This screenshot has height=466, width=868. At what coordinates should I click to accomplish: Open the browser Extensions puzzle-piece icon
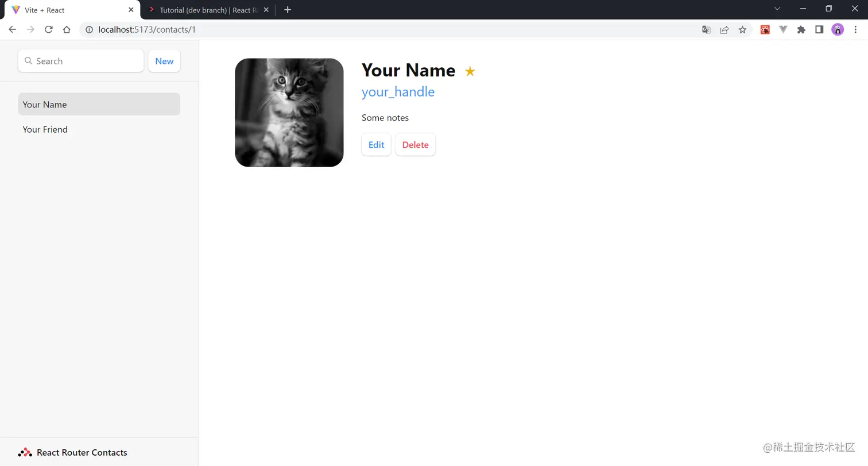click(x=801, y=29)
